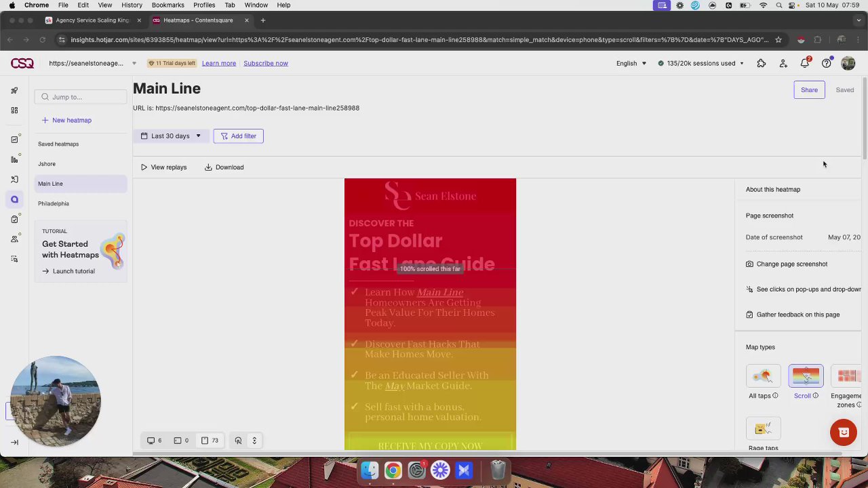This screenshot has height=488, width=868.
Task: Open the Bookmarks menu in the menu bar
Action: (167, 5)
